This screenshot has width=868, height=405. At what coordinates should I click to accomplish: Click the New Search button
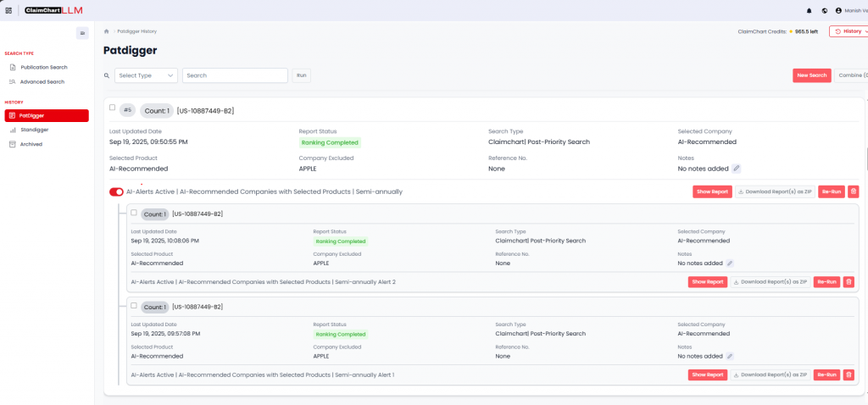(x=811, y=75)
